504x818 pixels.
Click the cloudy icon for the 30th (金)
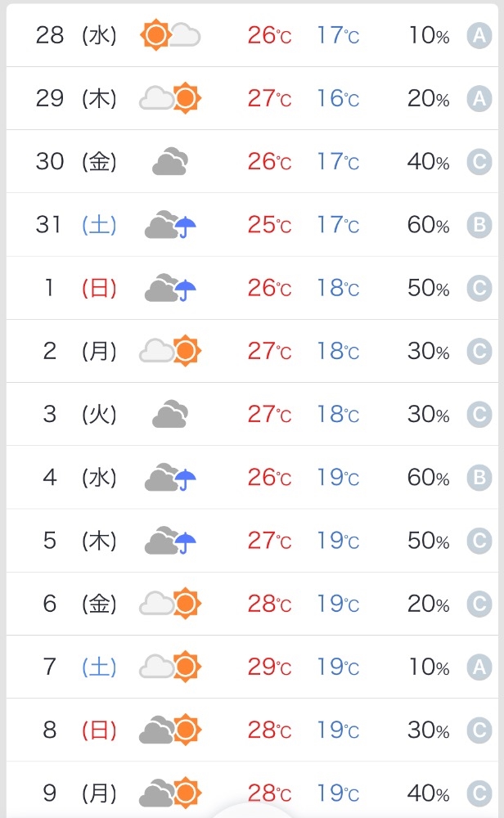pyautogui.click(x=170, y=161)
